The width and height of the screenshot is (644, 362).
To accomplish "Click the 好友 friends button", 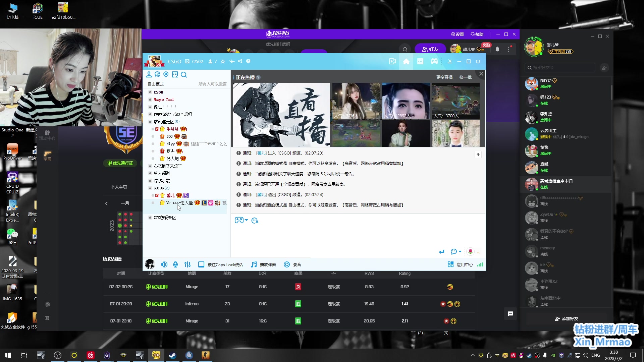I will [430, 49].
